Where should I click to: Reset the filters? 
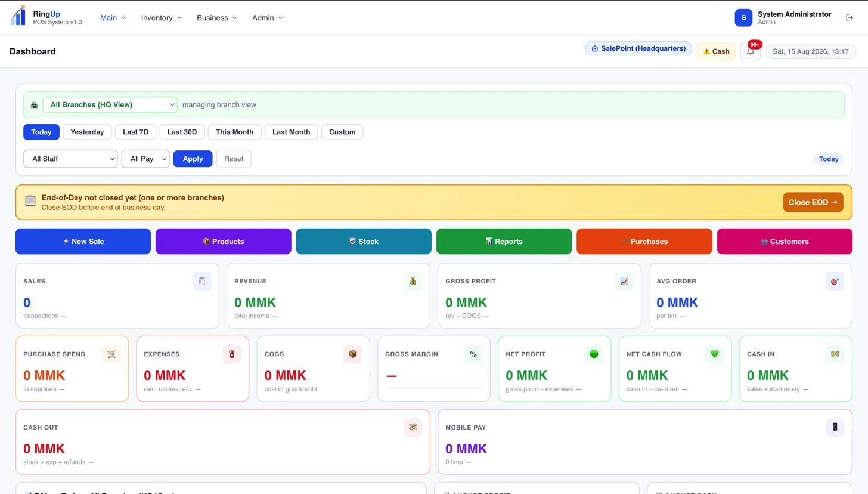[234, 159]
